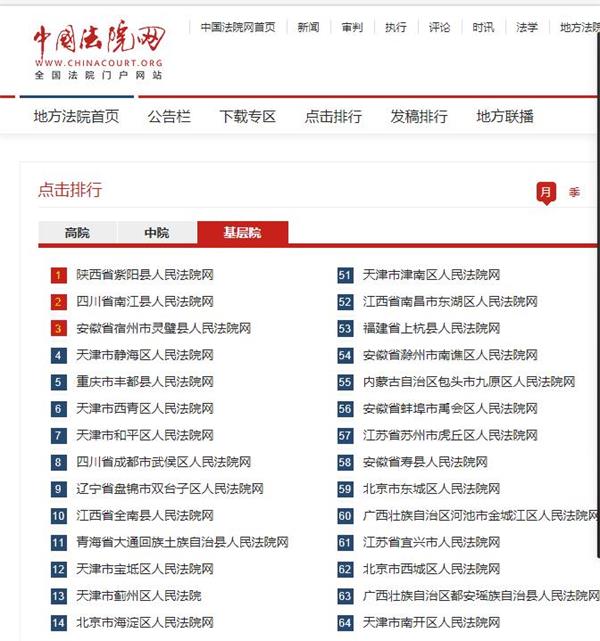Image resolution: width=600 pixels, height=641 pixels.
Task: Select the 月 ranking toggle
Action: coord(546,193)
